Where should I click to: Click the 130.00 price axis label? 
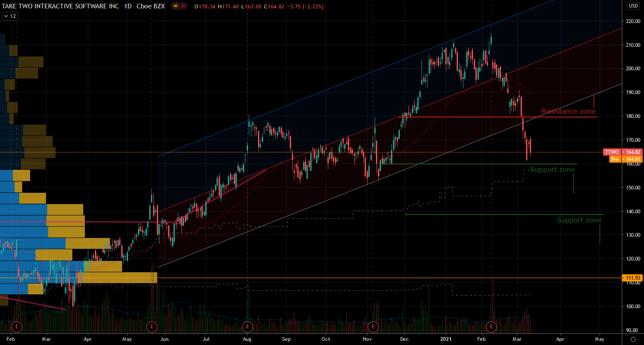(633, 235)
